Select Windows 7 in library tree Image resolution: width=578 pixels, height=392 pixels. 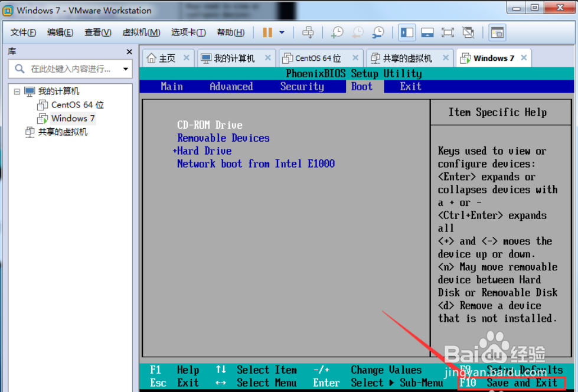pos(73,119)
